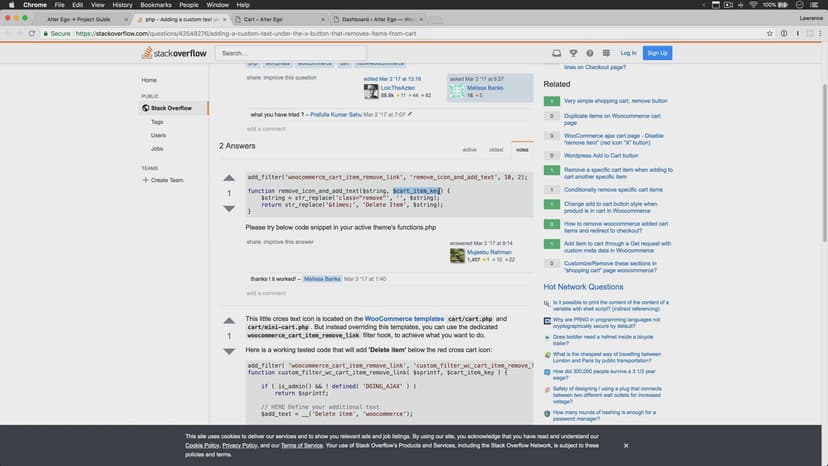The width and height of the screenshot is (828, 466).
Task: Upvote the first answer
Action: (x=229, y=178)
